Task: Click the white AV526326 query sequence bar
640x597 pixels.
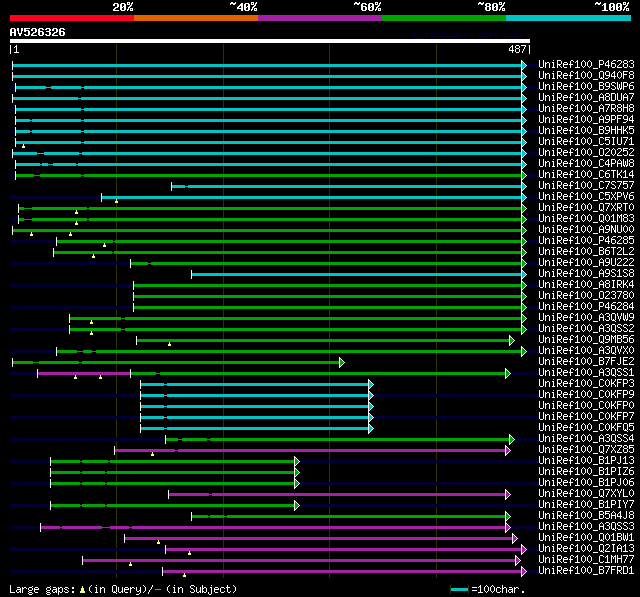Action: 270,41
